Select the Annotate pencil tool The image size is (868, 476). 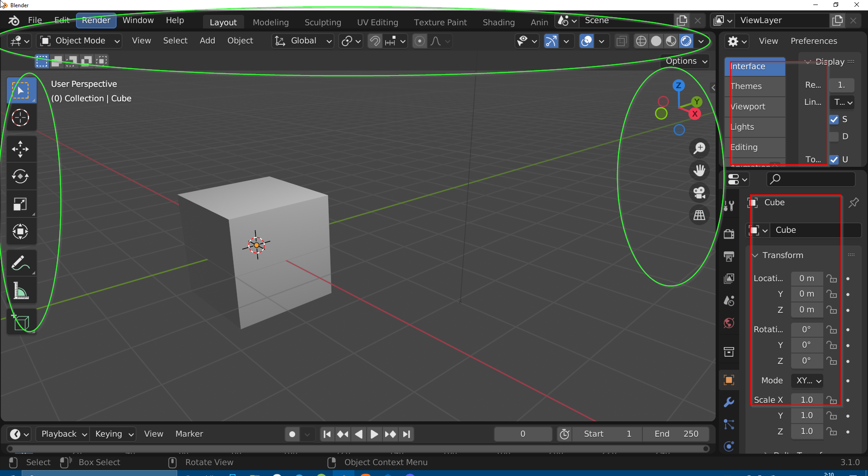click(x=20, y=263)
